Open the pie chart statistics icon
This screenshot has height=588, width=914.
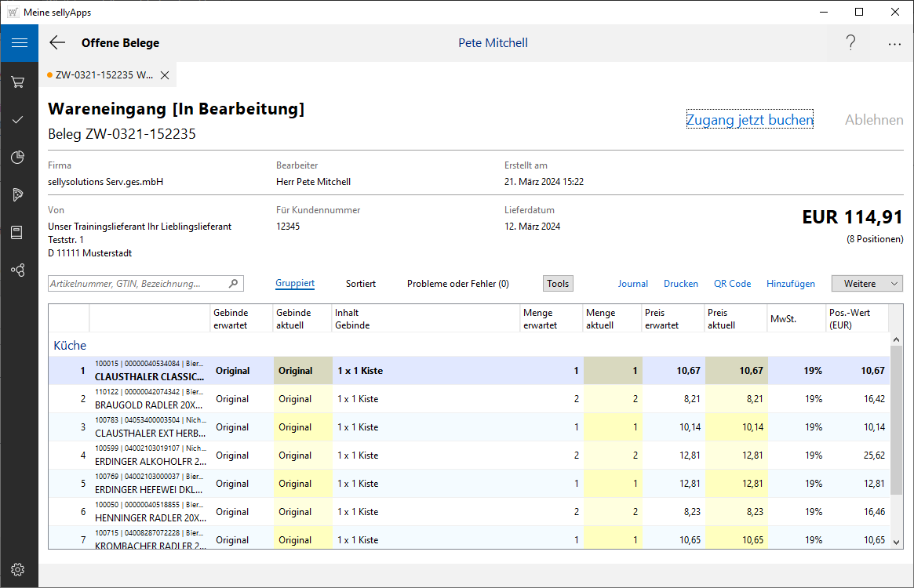(x=18, y=158)
